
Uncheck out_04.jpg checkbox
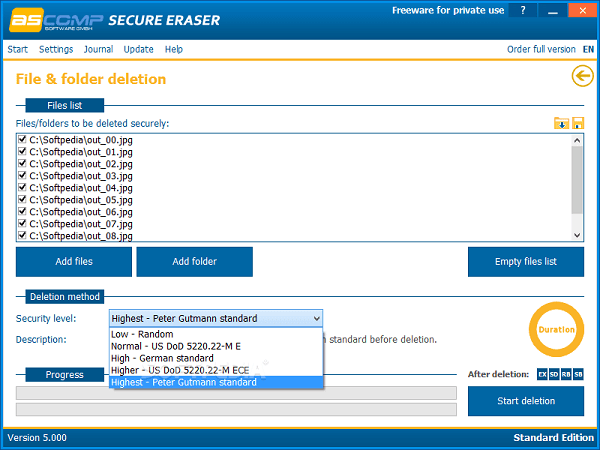(x=22, y=187)
